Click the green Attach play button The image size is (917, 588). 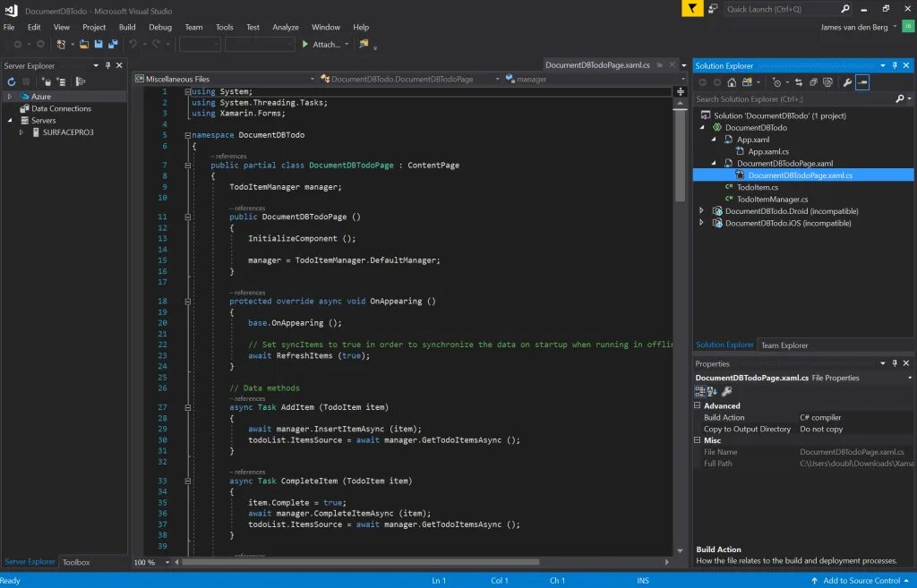tap(304, 44)
